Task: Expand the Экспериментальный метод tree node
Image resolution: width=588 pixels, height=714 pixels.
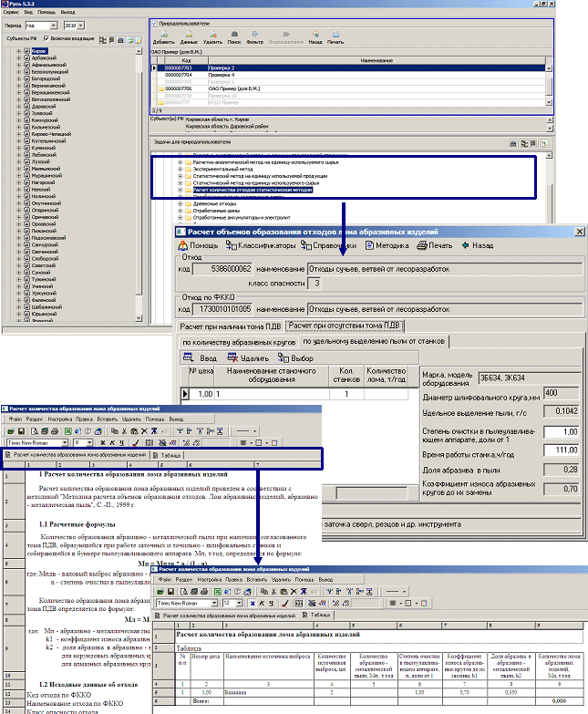Action: (181, 168)
